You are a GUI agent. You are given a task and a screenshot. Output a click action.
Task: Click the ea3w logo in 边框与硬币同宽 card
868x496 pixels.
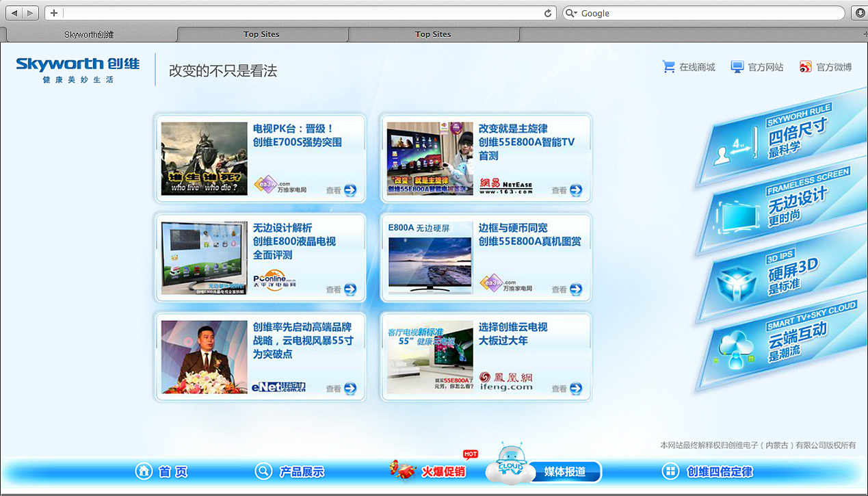[x=506, y=283]
